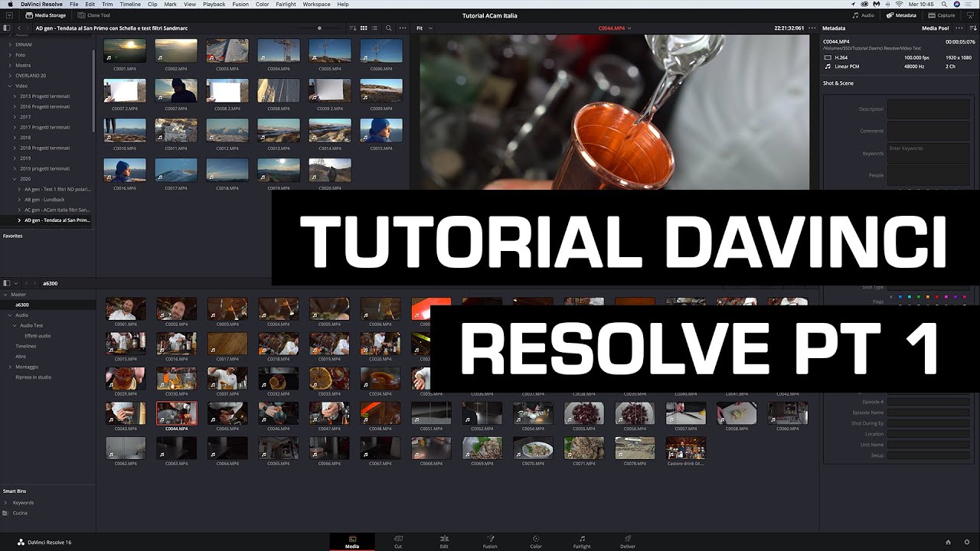Switch media storage to thumbnail view
Screen dimensions: 980x551
pos(364,28)
